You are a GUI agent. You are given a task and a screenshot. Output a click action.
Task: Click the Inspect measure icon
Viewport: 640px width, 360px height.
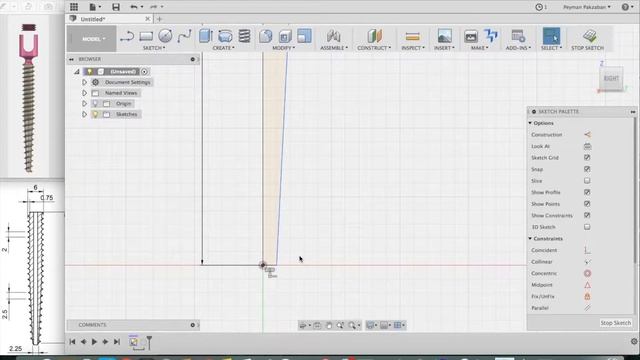pyautogui.click(x=413, y=37)
